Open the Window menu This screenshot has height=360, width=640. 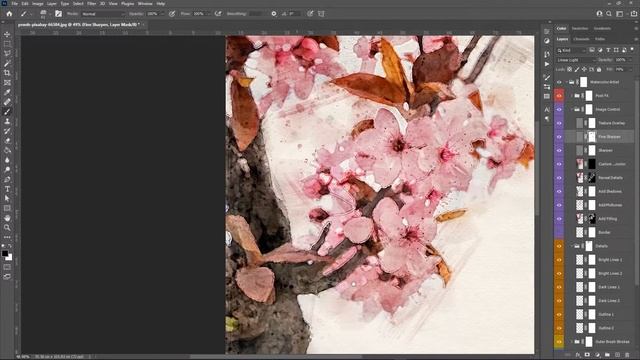145,4
